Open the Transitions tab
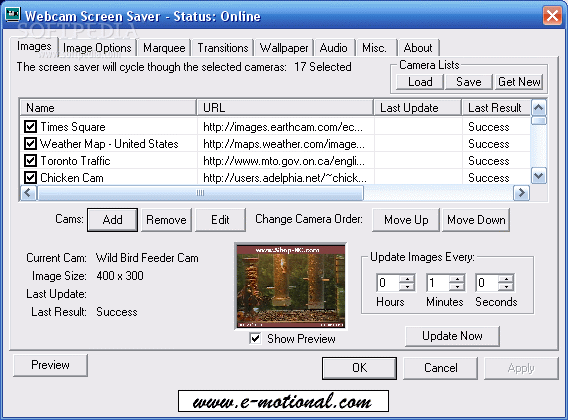This screenshot has height=420, width=568. [223, 48]
